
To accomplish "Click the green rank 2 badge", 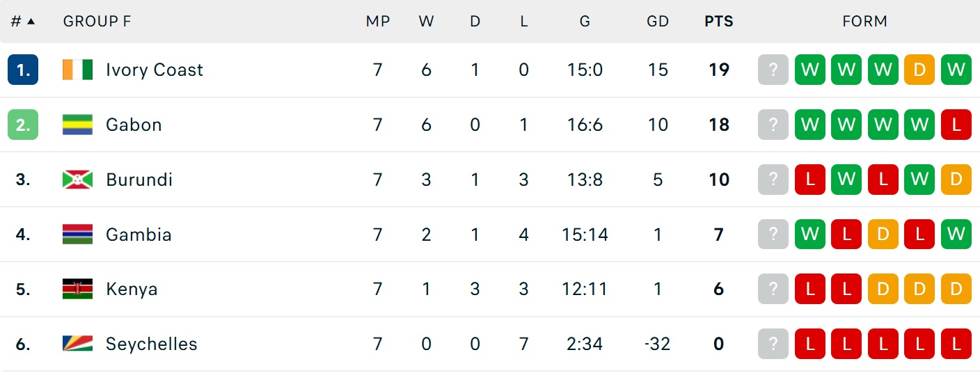I will click(23, 125).
